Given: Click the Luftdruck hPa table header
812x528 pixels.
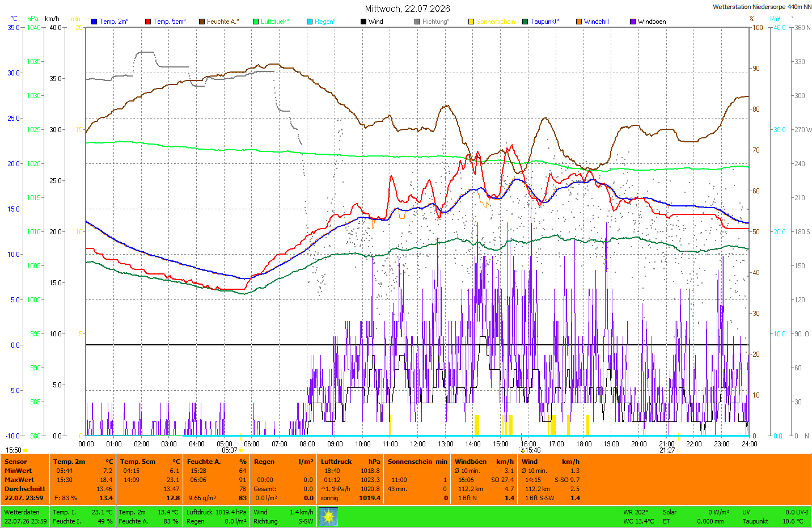Looking at the screenshot, I should coord(350,462).
